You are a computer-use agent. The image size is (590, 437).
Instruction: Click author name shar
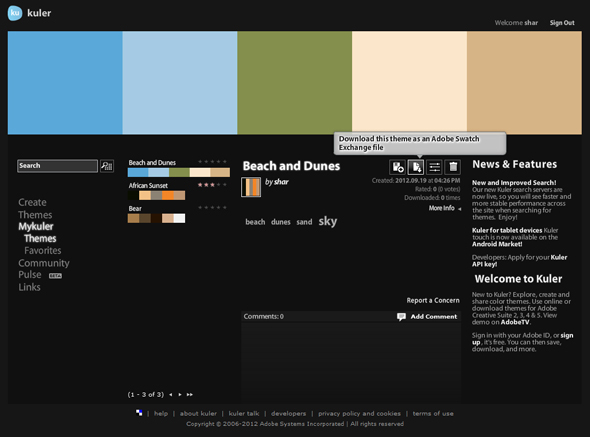point(281,182)
